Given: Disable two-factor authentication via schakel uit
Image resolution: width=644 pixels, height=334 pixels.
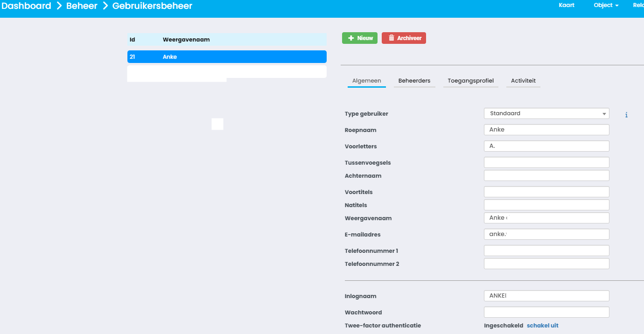Looking at the screenshot, I should tap(542, 325).
